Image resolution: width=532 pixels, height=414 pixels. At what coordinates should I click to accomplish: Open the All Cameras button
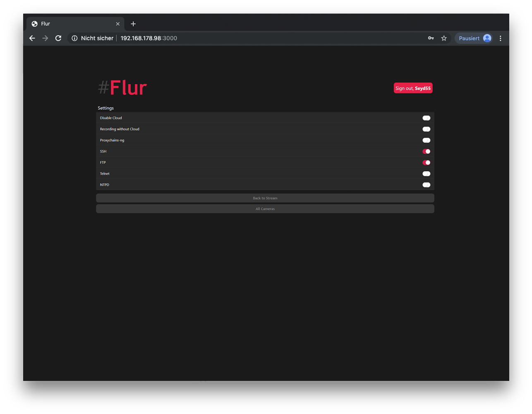pyautogui.click(x=265, y=209)
